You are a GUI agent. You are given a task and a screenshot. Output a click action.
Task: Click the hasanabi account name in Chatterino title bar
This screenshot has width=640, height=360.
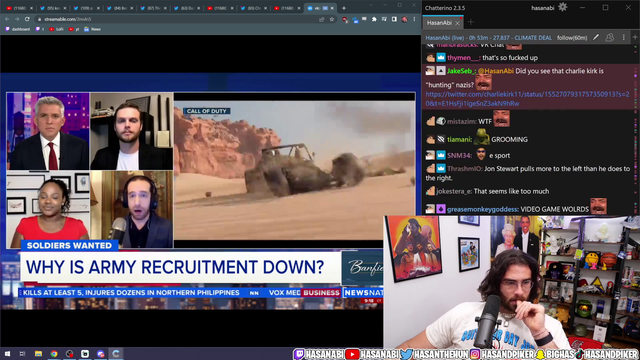click(x=542, y=8)
